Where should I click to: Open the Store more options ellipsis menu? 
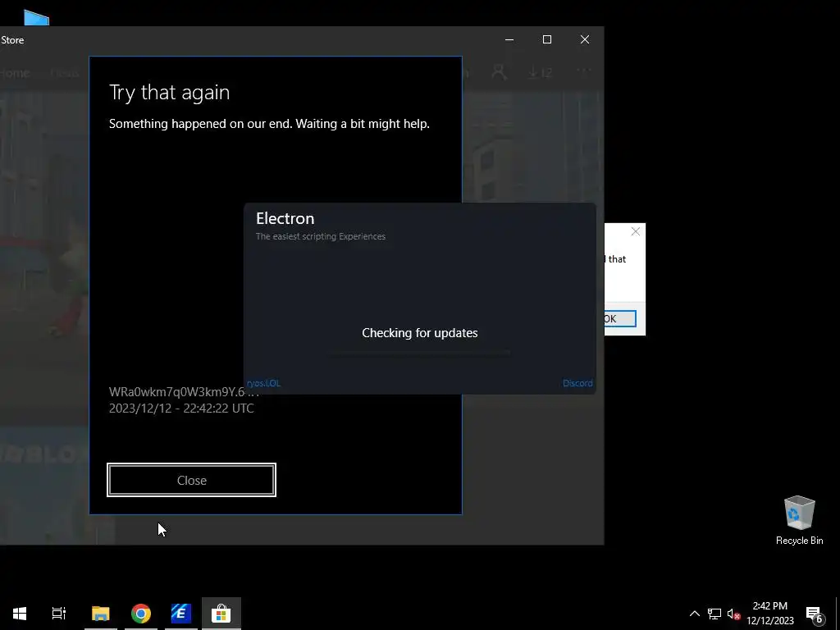(x=583, y=71)
